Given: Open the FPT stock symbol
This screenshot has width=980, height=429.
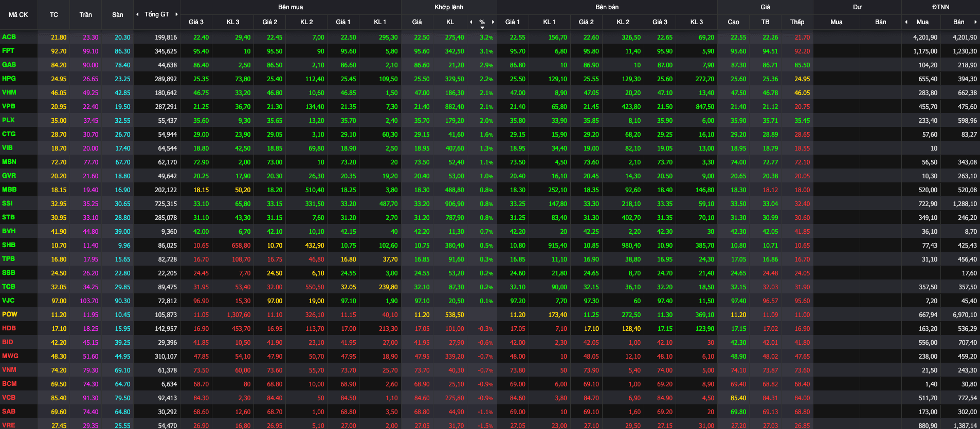Looking at the screenshot, I should click(x=8, y=51).
